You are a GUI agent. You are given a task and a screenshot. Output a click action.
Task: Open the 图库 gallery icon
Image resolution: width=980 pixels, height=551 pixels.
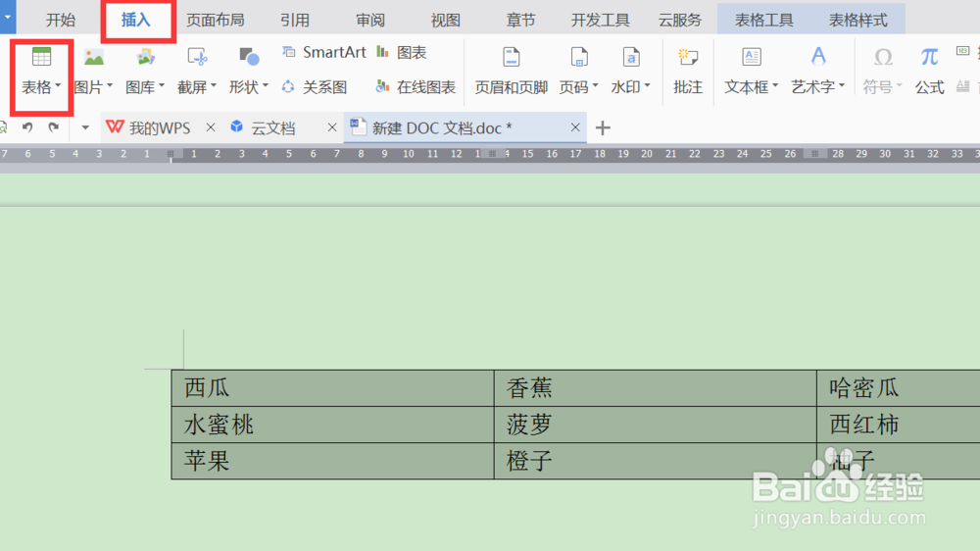pos(146,58)
